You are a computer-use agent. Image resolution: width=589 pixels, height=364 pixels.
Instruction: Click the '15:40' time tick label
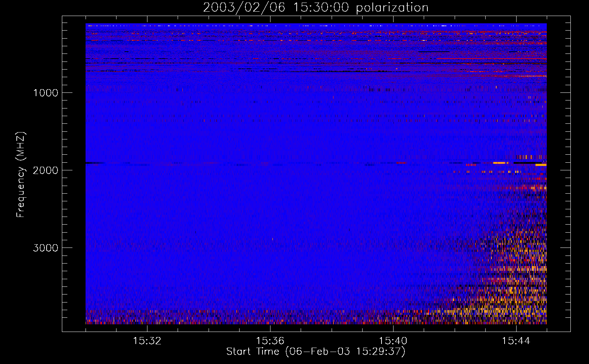393,341
